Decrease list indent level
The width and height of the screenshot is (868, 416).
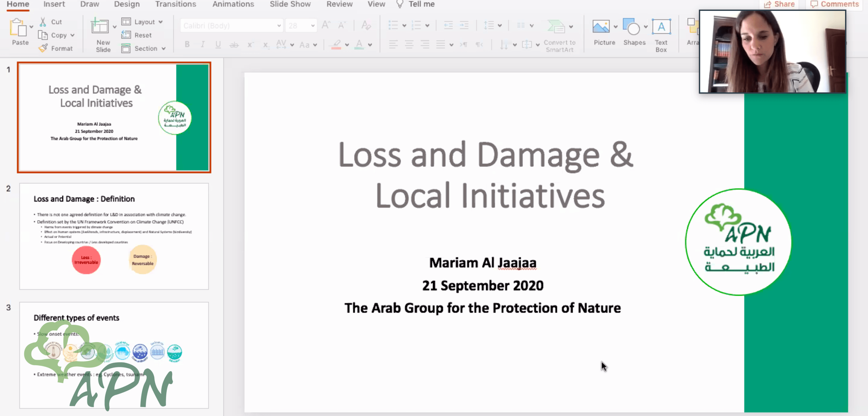448,25
